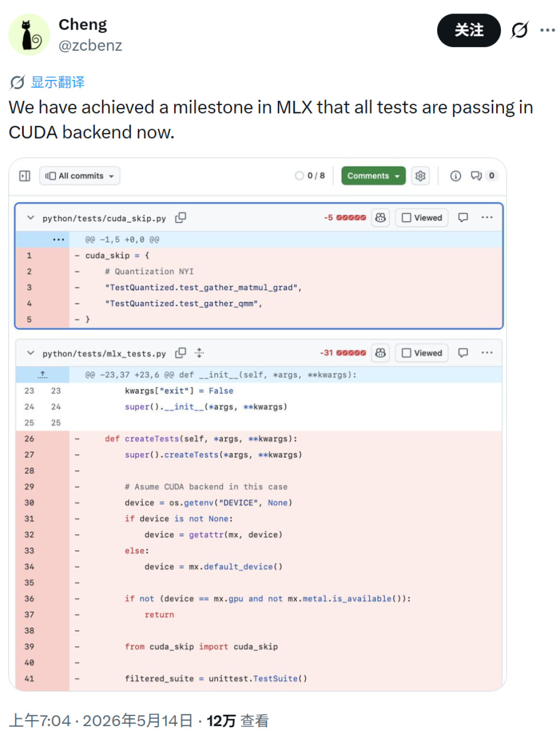The height and width of the screenshot is (747, 560).
Task: Open Cheng's cat profile avatar
Action: 29,35
